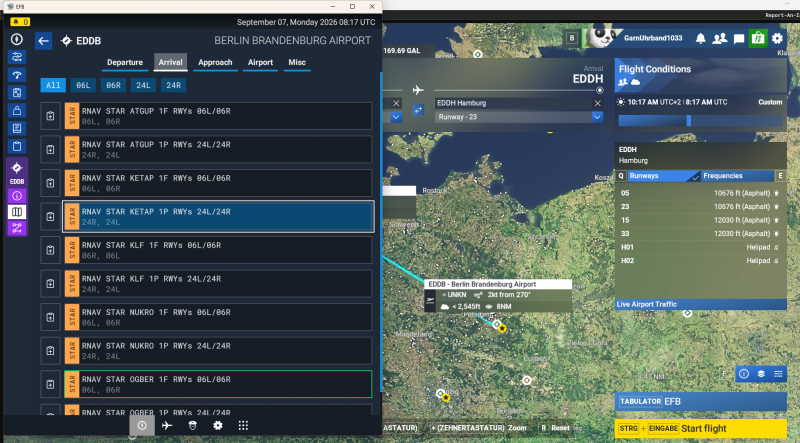Filter arrivals by runway 24L
This screenshot has width=800, height=443.
coord(143,85)
